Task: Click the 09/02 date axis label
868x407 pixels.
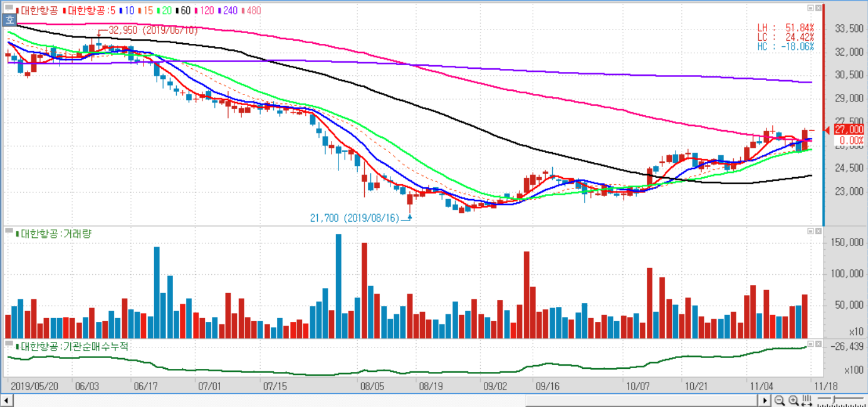Action: [x=494, y=386]
